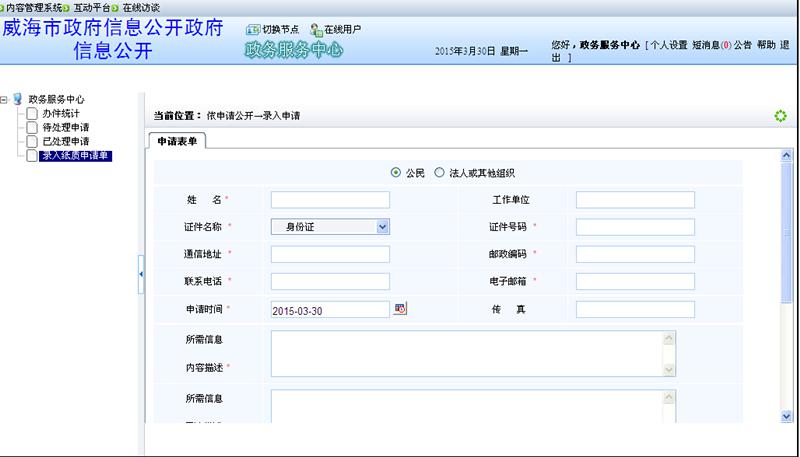Collapse the 政务服务中心 tree node
The height and width of the screenshot is (457, 800).
tap(5, 100)
